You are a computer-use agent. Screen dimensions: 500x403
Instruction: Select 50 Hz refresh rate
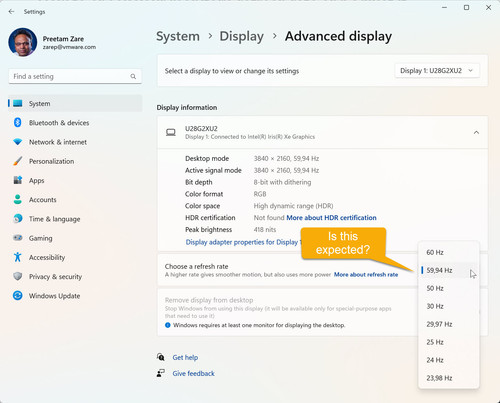point(448,288)
